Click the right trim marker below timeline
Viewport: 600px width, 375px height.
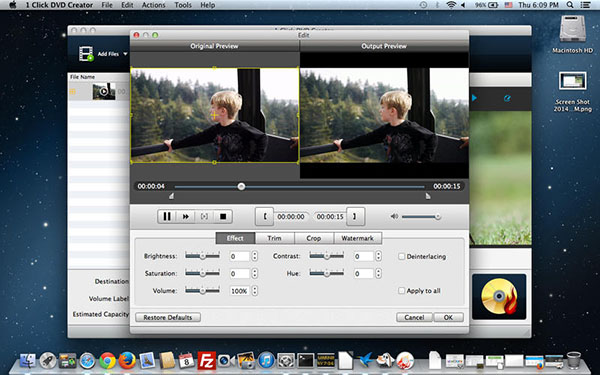(428, 196)
